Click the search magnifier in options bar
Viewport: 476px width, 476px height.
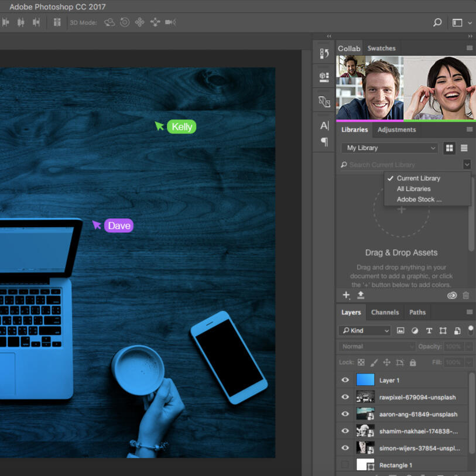(x=437, y=22)
